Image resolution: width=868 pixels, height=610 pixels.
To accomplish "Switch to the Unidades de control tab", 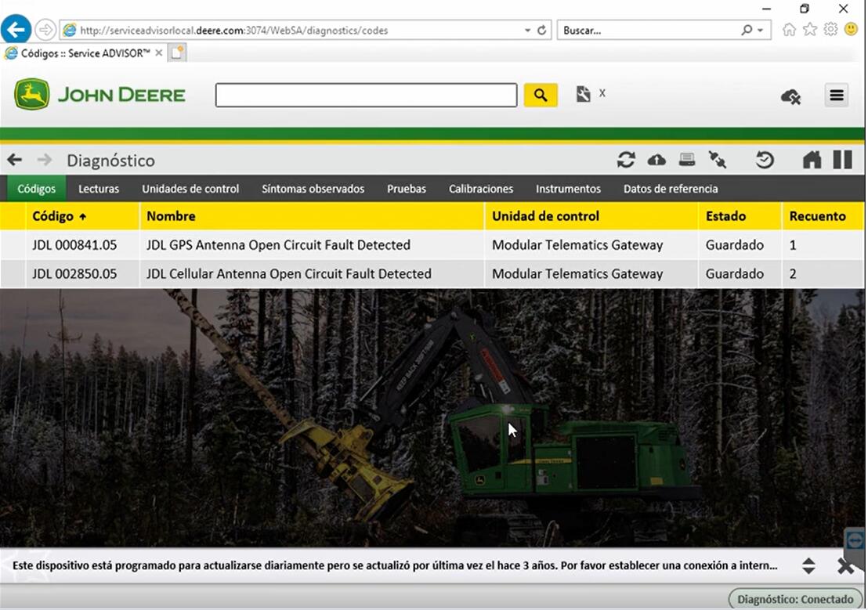I will pyautogui.click(x=190, y=189).
